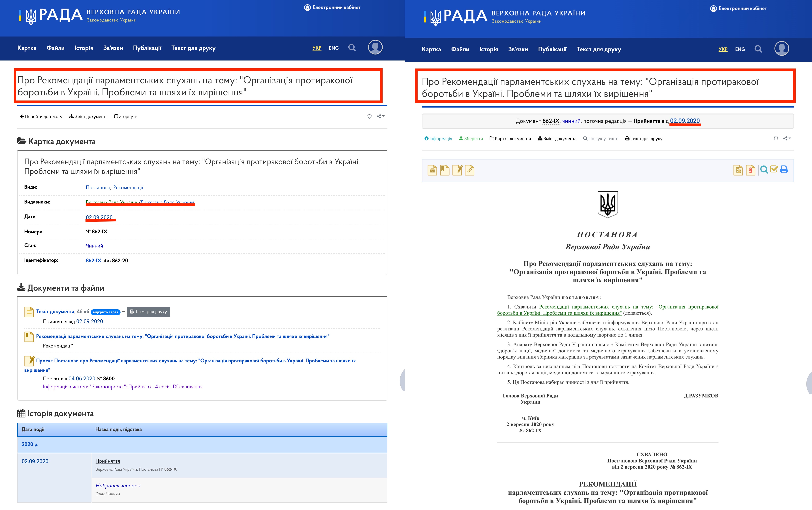Select УКР language on right page

point(723,49)
